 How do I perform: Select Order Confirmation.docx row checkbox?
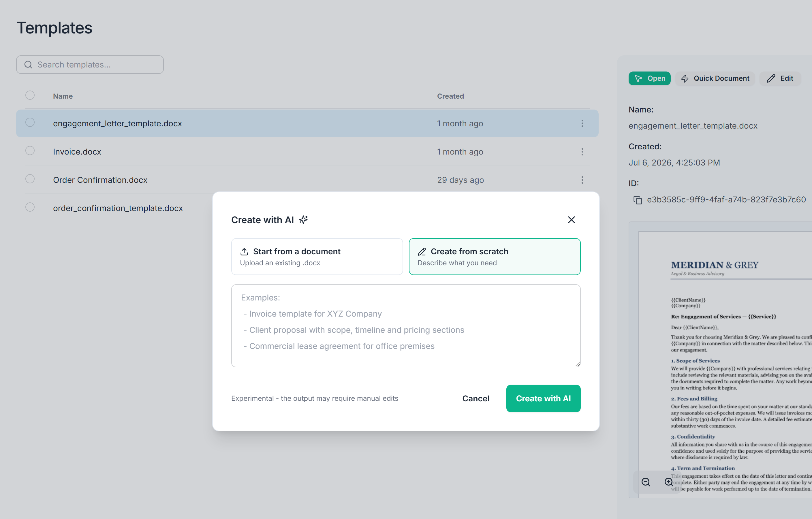click(30, 179)
